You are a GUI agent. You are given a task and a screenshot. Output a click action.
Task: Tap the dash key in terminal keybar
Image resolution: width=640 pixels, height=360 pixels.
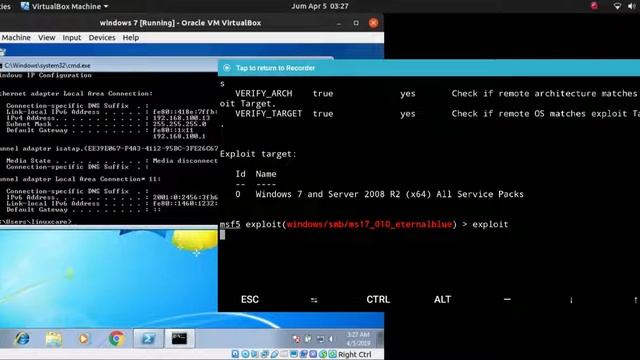507,299
